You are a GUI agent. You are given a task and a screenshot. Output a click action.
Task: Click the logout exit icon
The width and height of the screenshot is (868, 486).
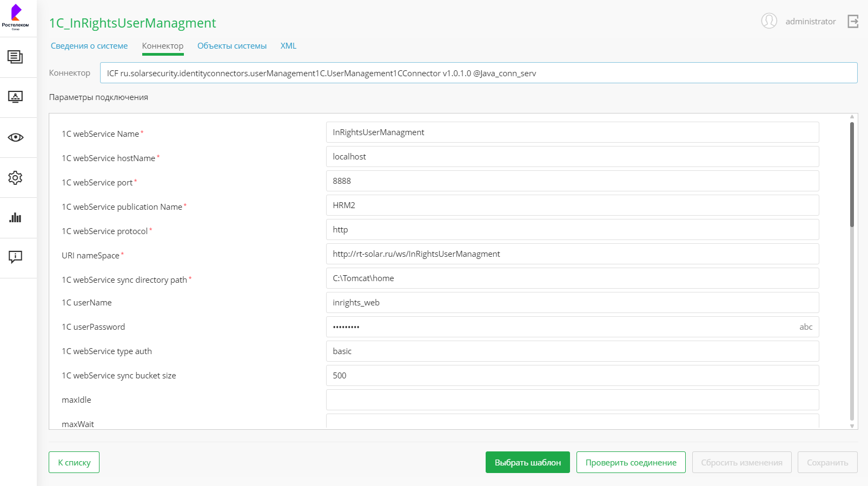(x=853, y=22)
